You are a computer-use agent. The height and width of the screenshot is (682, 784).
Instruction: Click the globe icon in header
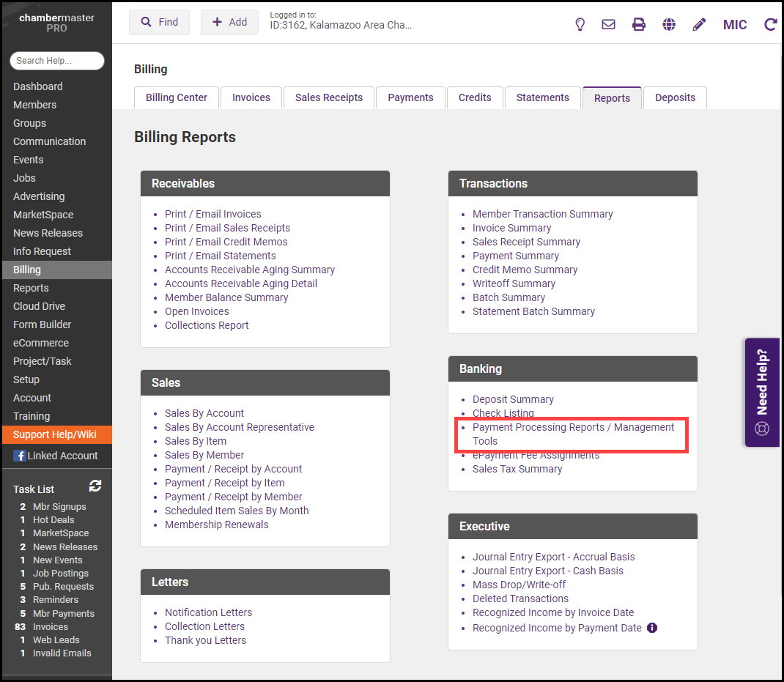click(x=669, y=24)
